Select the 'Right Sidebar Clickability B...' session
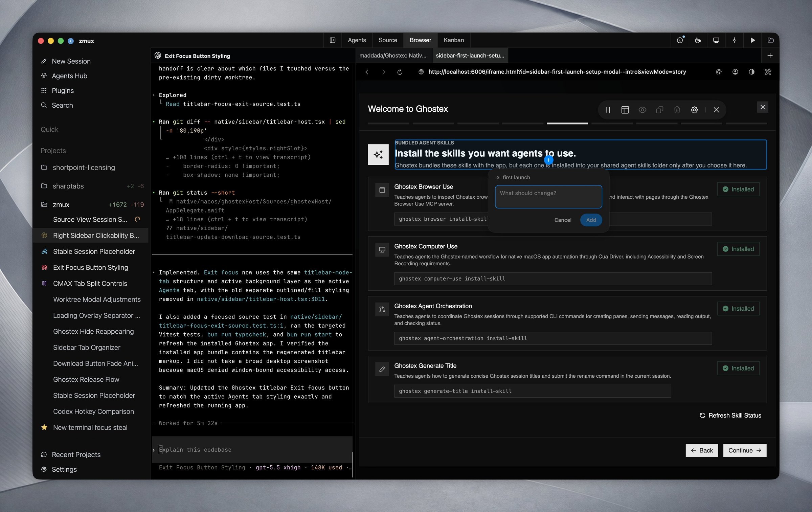 pos(91,235)
